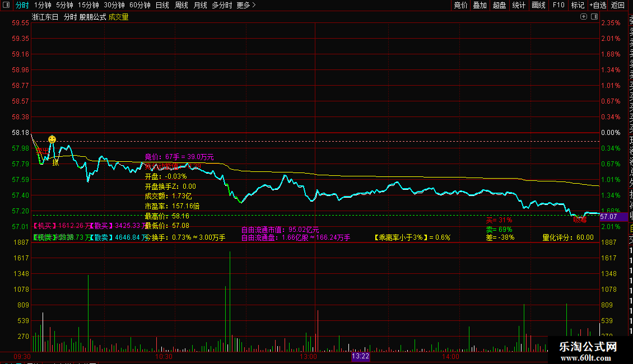Viewport: 633px width, 364px height.
Task: Click the 卖= 69% text
Action: point(499,230)
